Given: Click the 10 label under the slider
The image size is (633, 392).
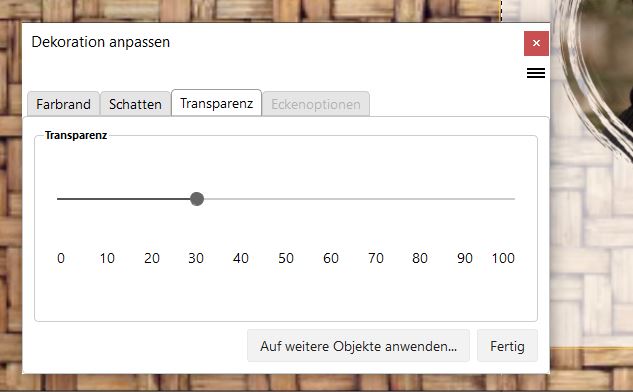Looking at the screenshot, I should point(107,258).
